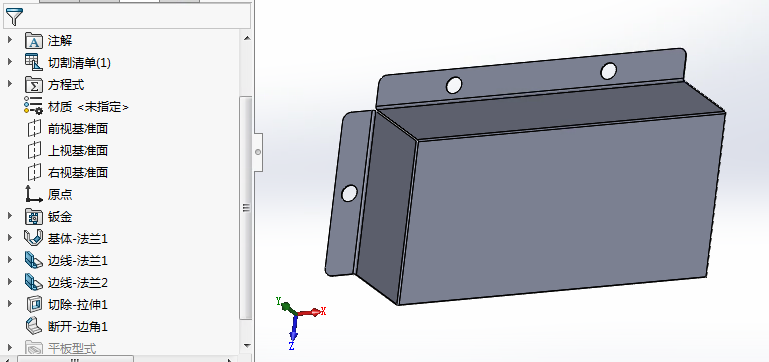The image size is (769, 362).
Task: Click the feature tree horizontal scrollbar thumb
Action: (75, 359)
